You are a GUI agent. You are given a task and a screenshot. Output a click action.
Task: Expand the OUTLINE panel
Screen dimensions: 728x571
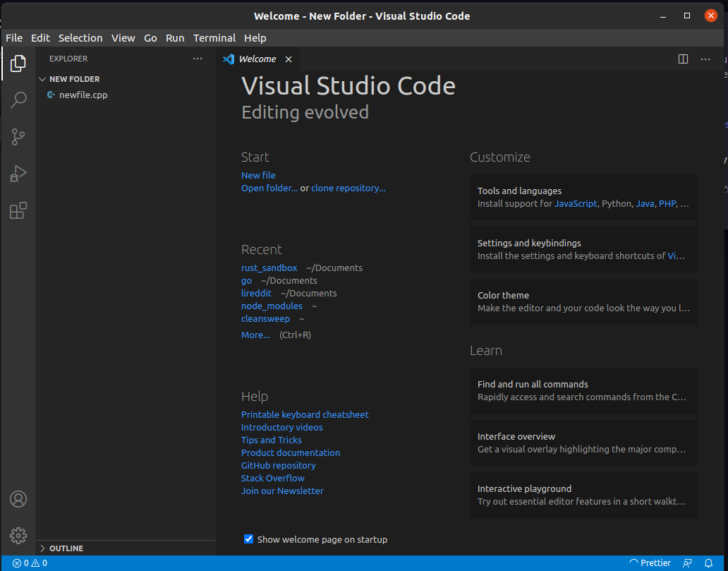(66, 548)
